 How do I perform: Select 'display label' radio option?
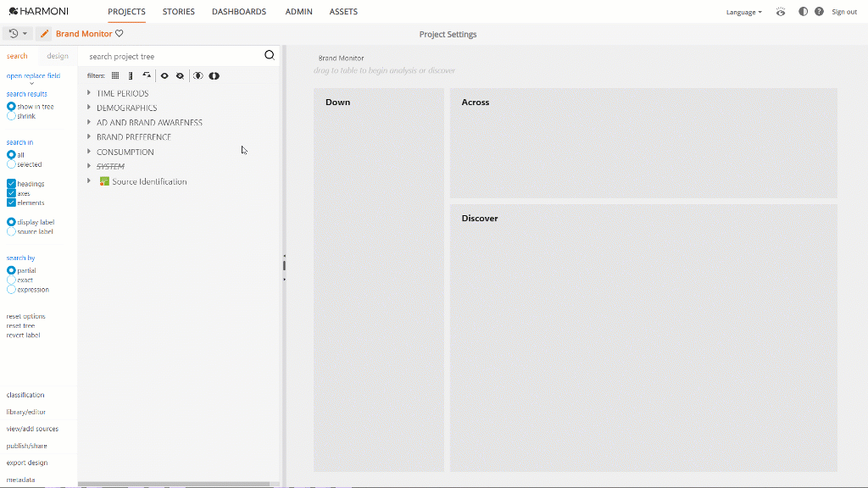point(11,222)
